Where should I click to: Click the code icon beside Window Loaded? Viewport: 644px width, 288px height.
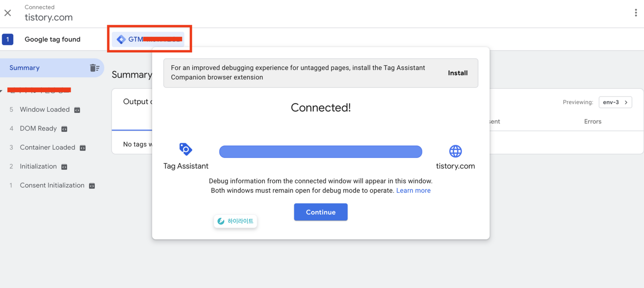pos(77,110)
